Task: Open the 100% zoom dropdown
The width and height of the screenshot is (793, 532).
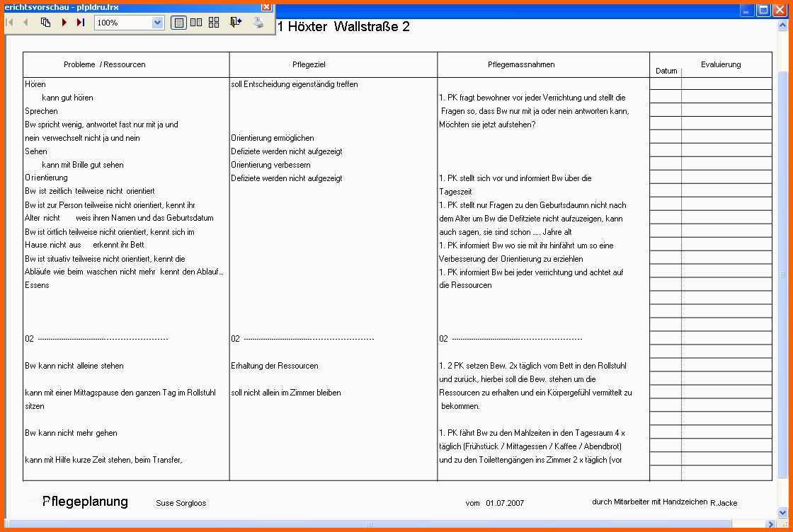Action: (x=157, y=23)
